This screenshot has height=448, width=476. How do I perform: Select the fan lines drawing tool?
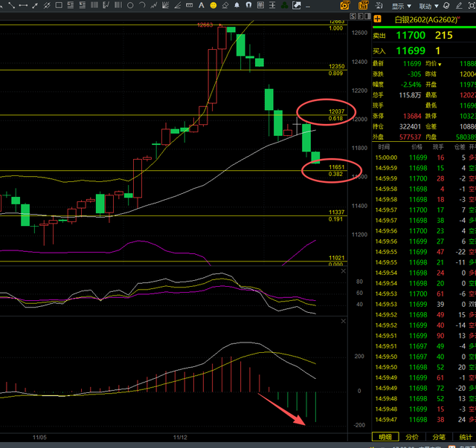point(165,5)
